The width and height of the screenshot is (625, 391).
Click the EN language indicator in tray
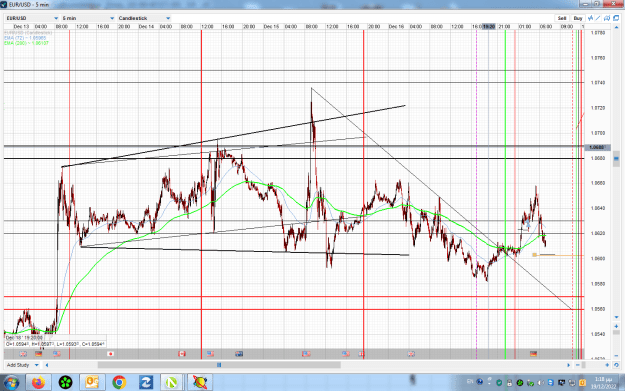tap(470, 381)
